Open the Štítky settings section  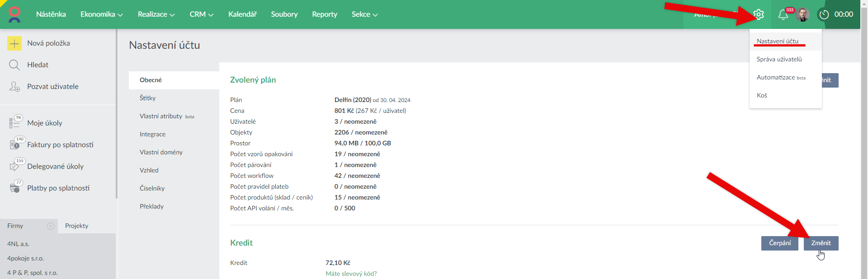pos(148,98)
